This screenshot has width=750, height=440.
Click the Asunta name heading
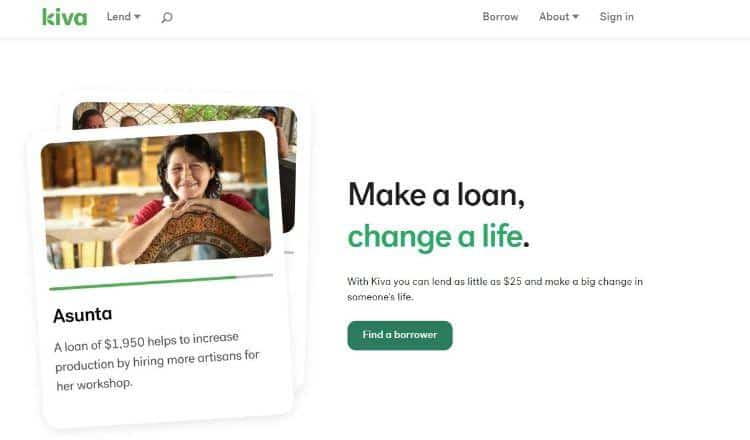coord(83,315)
